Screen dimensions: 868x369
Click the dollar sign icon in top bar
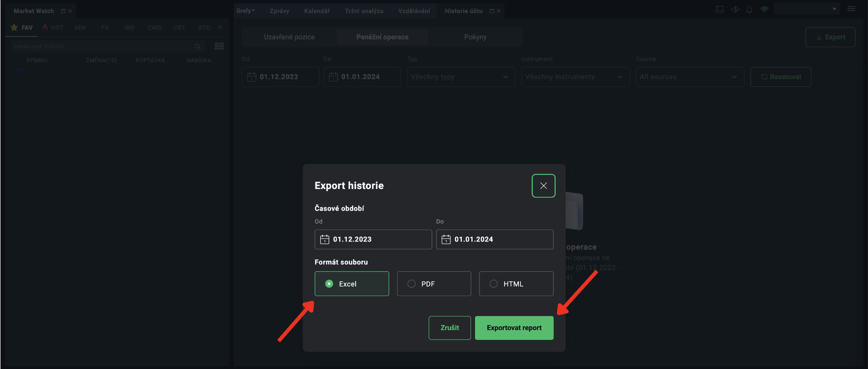(x=735, y=9)
